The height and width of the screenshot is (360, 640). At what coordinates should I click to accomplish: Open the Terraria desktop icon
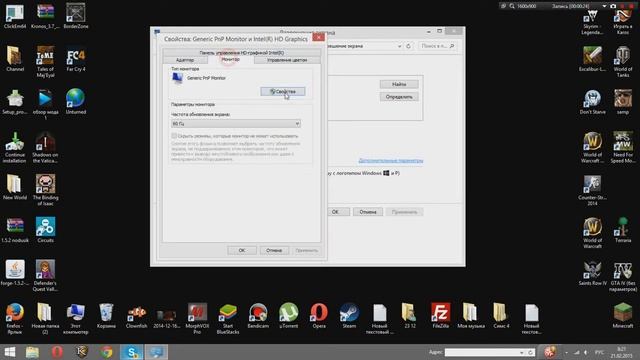click(623, 230)
